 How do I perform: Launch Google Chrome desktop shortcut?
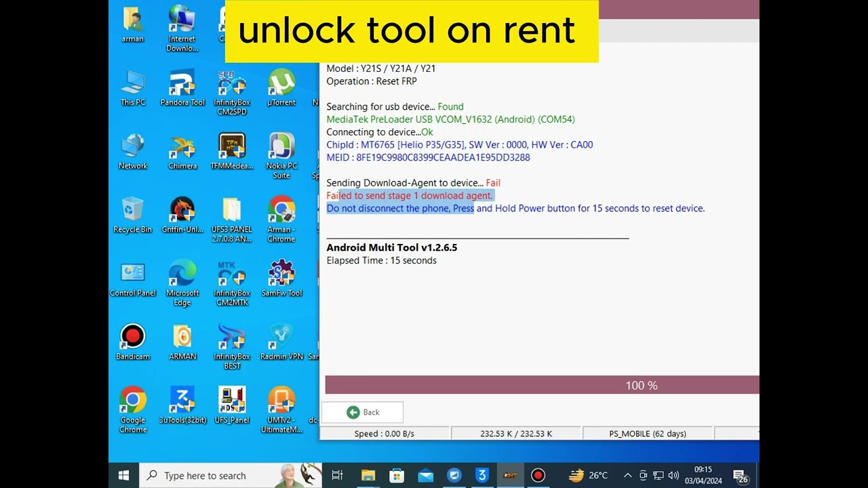[x=133, y=410]
